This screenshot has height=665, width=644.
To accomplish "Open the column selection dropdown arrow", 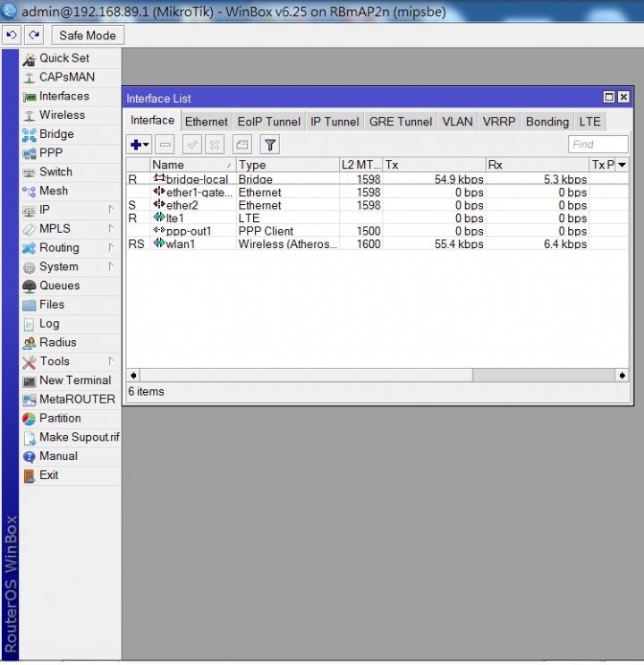I will click(x=622, y=165).
